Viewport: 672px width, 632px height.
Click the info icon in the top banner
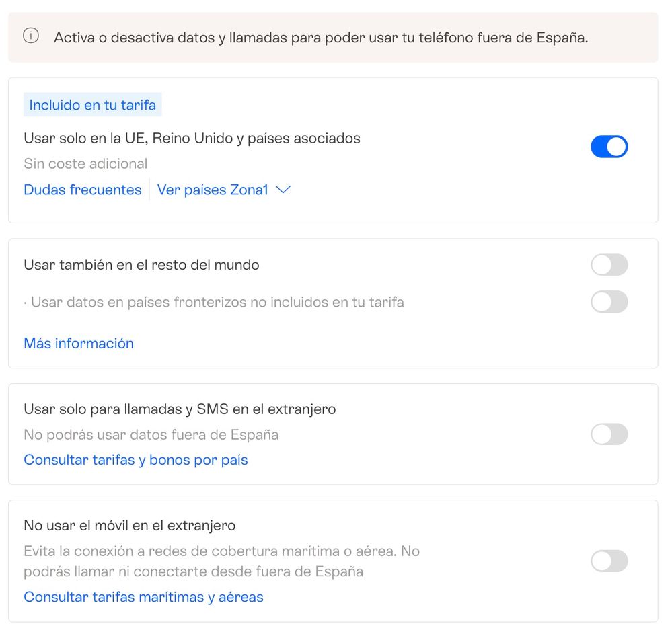pos(31,36)
